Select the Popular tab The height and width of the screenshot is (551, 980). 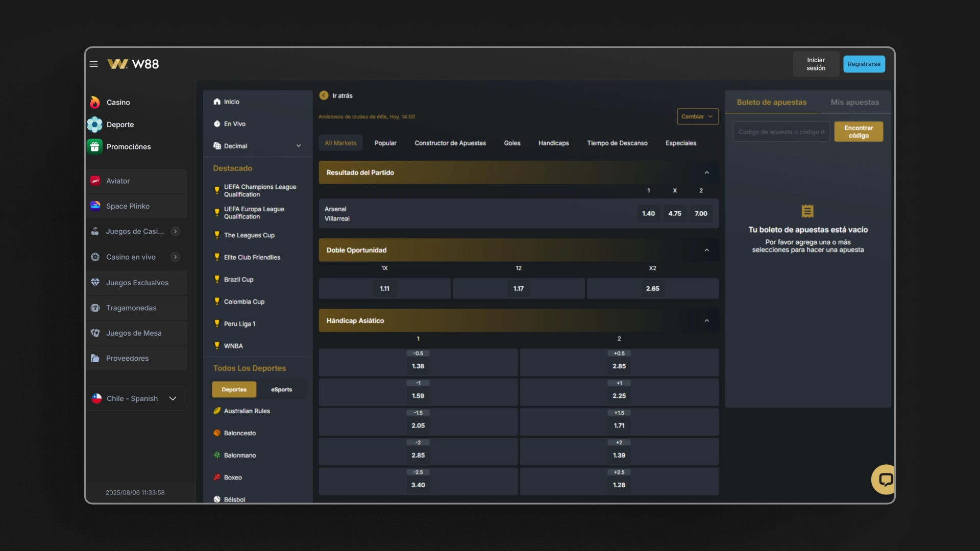click(385, 143)
